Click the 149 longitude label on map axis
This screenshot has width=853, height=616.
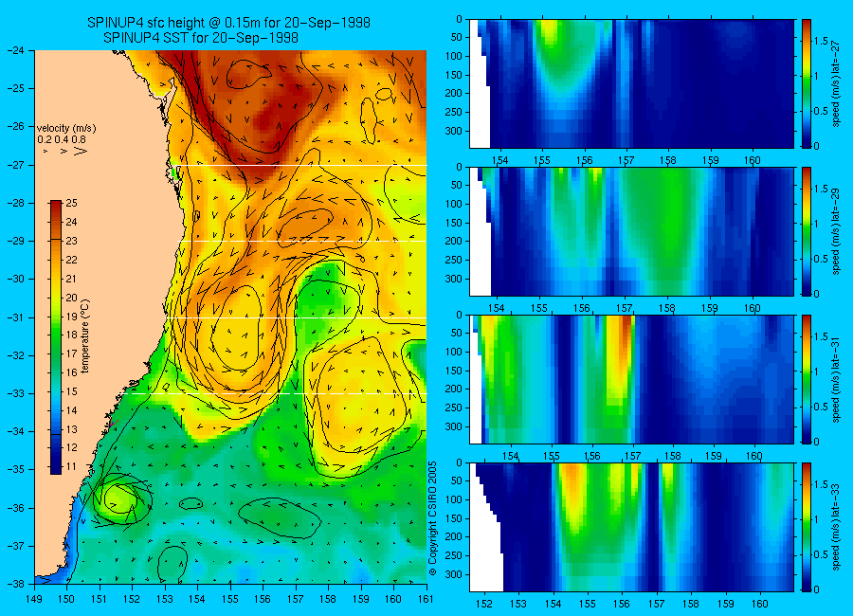(x=34, y=599)
